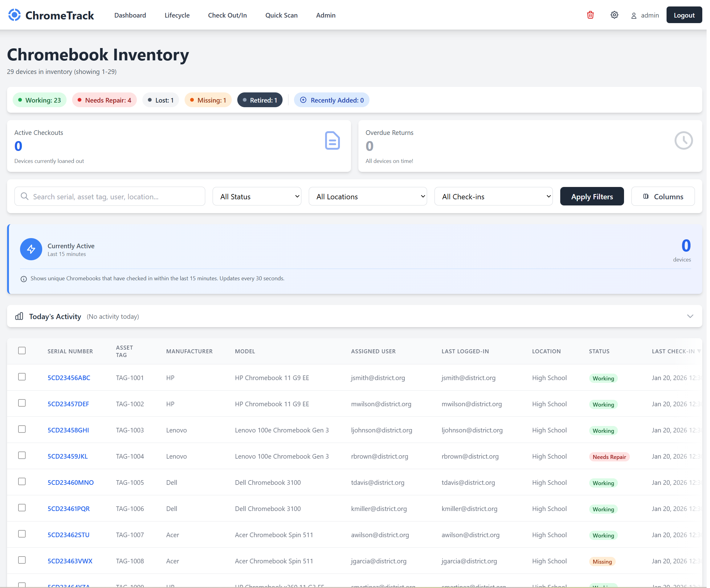
Task: Click the red trash icon in the header
Action: coord(590,14)
